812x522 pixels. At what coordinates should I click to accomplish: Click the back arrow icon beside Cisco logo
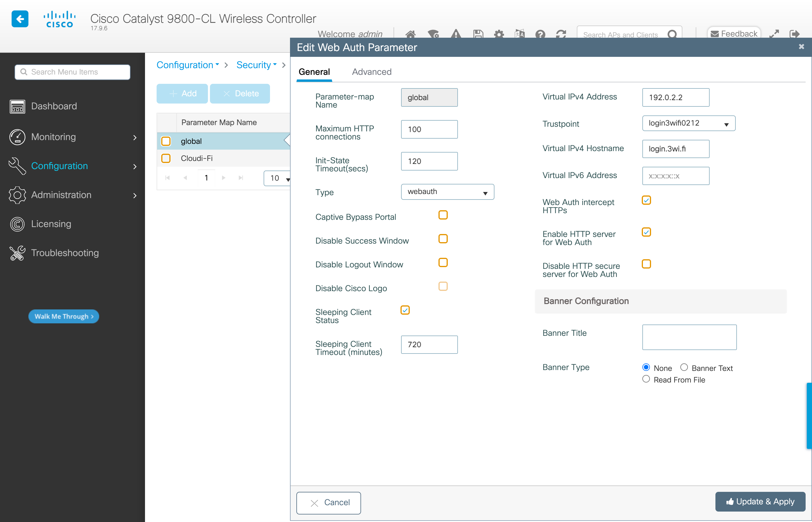point(20,19)
